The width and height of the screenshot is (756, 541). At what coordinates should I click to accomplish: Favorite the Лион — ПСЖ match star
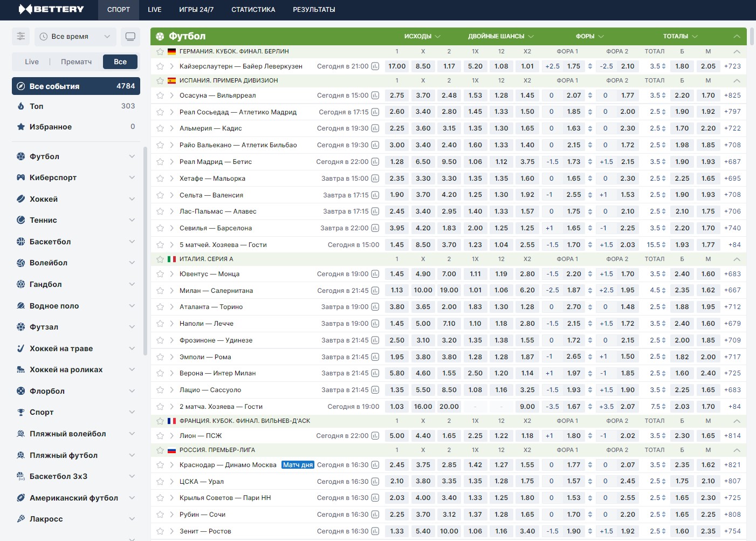pyautogui.click(x=160, y=436)
